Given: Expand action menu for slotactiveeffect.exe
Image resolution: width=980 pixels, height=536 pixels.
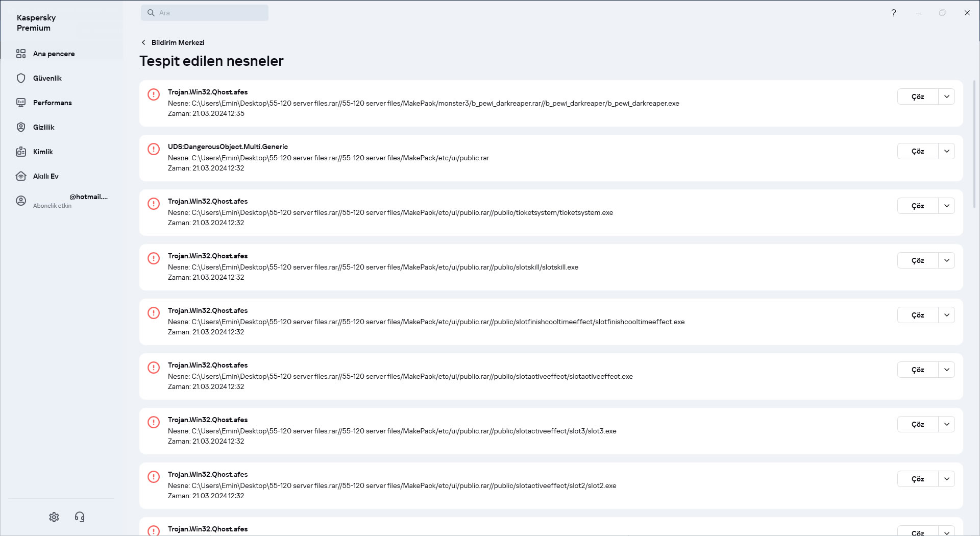Looking at the screenshot, I should [947, 370].
